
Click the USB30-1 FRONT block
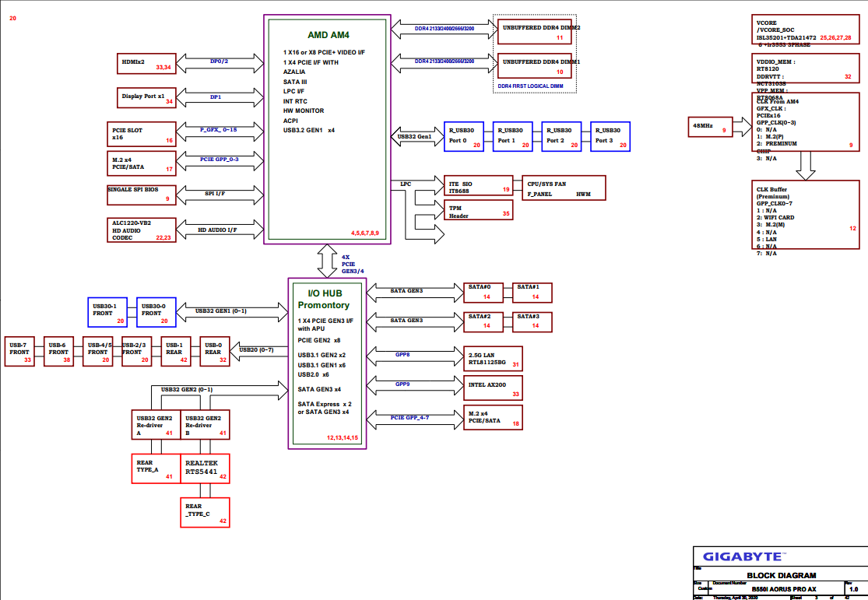107,312
